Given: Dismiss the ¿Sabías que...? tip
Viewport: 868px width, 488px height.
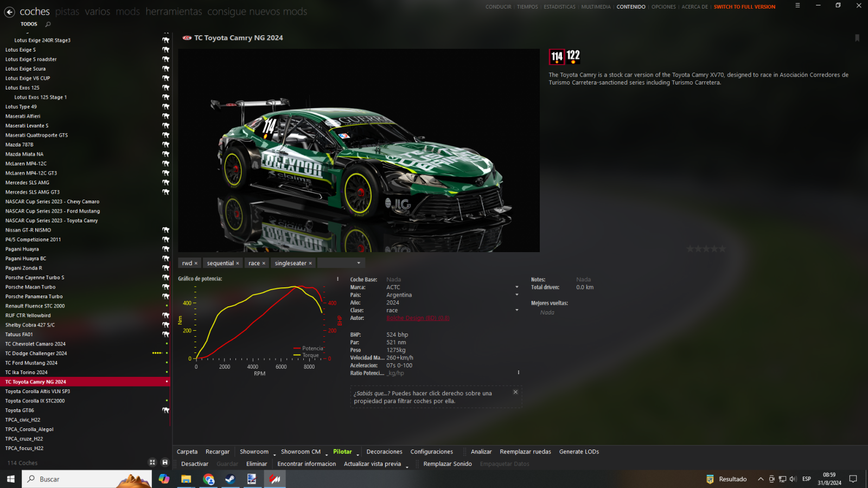Looking at the screenshot, I should pos(515,392).
